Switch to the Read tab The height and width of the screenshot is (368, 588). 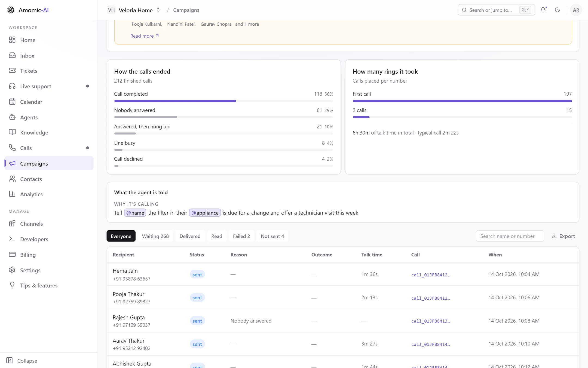coord(217,236)
